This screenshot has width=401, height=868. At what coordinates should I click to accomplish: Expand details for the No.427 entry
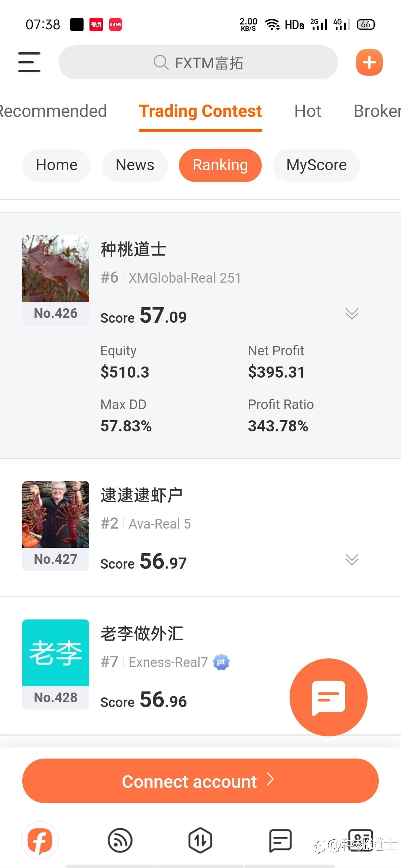(352, 559)
